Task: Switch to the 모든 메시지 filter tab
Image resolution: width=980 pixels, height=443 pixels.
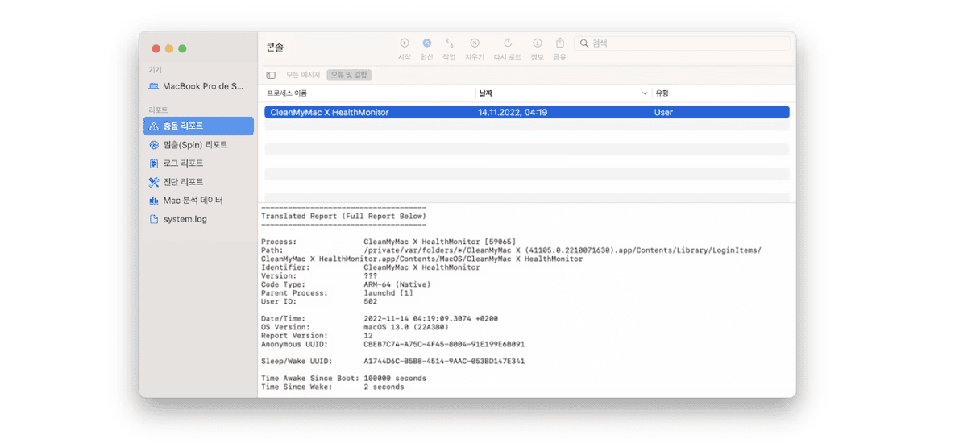Action: 303,75
